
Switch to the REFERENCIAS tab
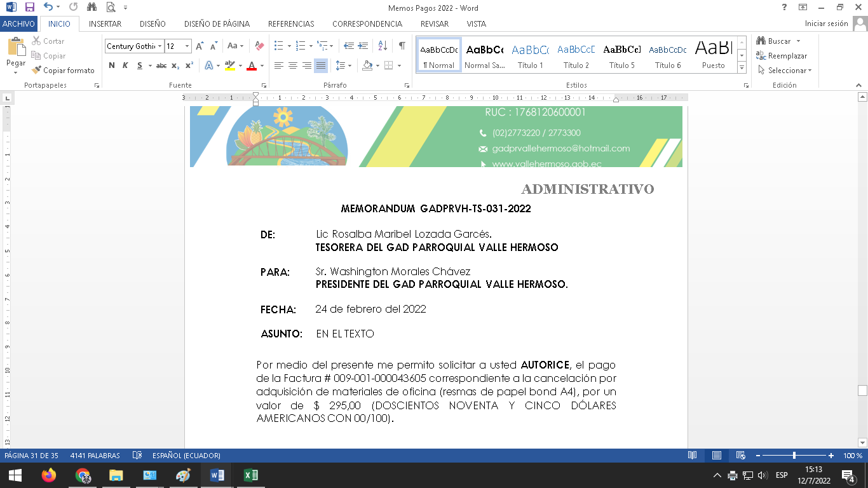(x=291, y=24)
